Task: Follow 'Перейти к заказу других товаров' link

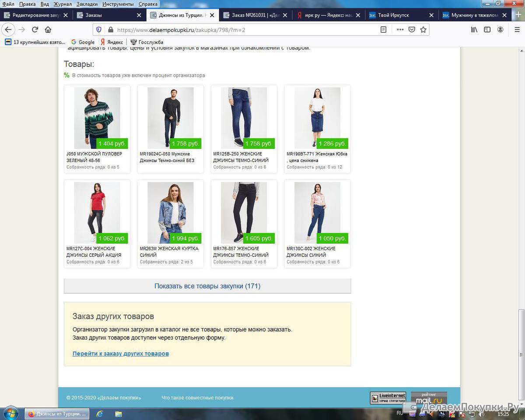Action: point(121,353)
